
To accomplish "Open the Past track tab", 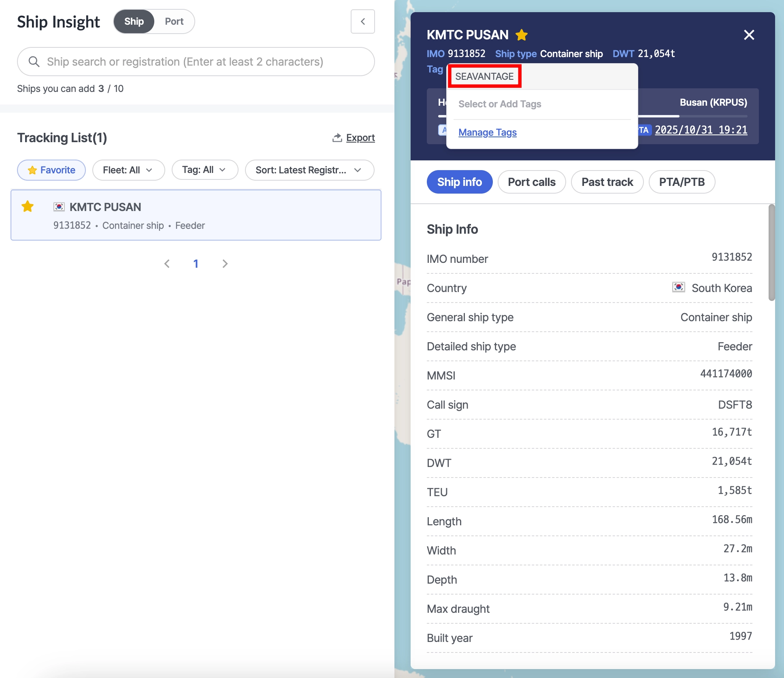I will [x=607, y=182].
